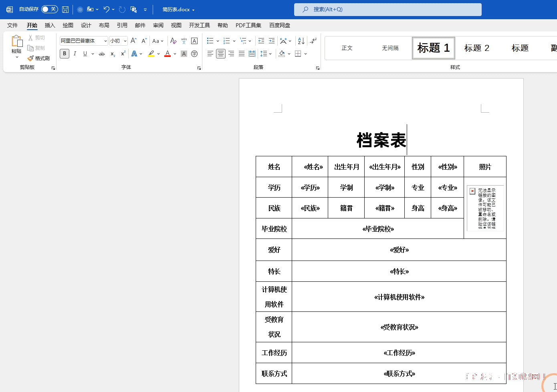Screen dimensions: 557x392
Task: Click the Format Painter (格式刷) tool
Action: pyautogui.click(x=39, y=59)
